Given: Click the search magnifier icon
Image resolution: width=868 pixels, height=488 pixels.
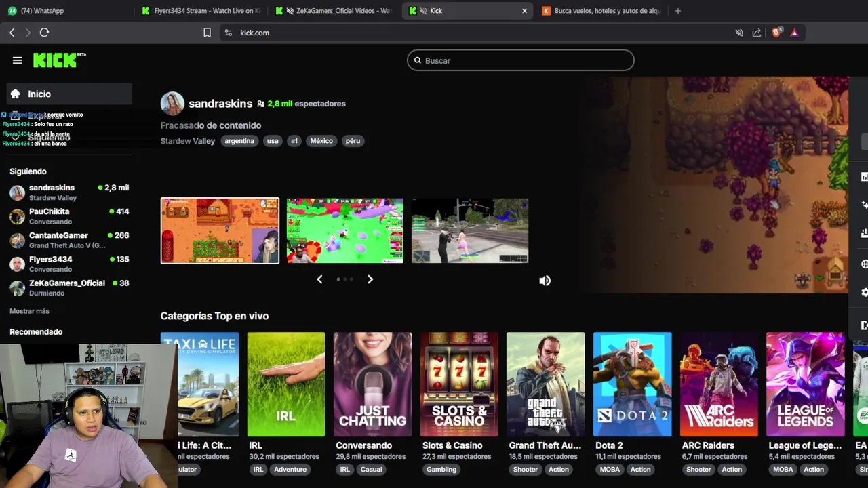Looking at the screenshot, I should (418, 60).
